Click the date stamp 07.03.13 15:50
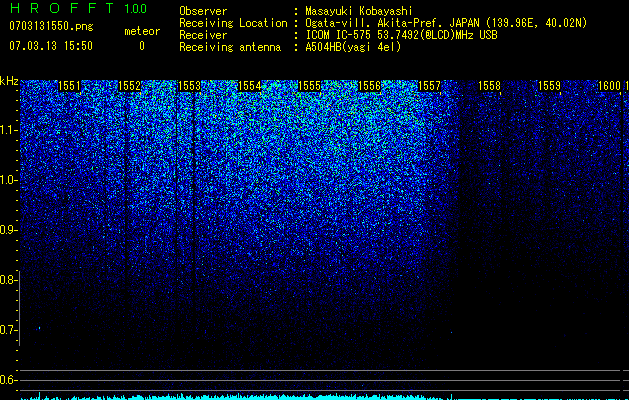This screenshot has width=629, height=400. point(51,46)
